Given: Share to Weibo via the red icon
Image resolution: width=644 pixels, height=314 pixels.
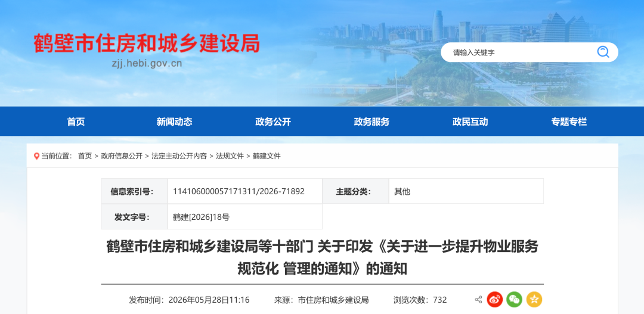Looking at the screenshot, I should pos(495,300).
